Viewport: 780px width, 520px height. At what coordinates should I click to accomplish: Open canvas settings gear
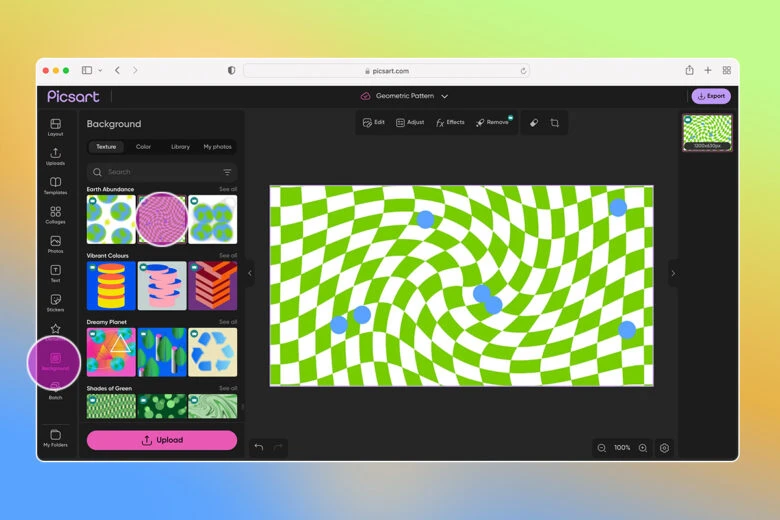coord(664,448)
